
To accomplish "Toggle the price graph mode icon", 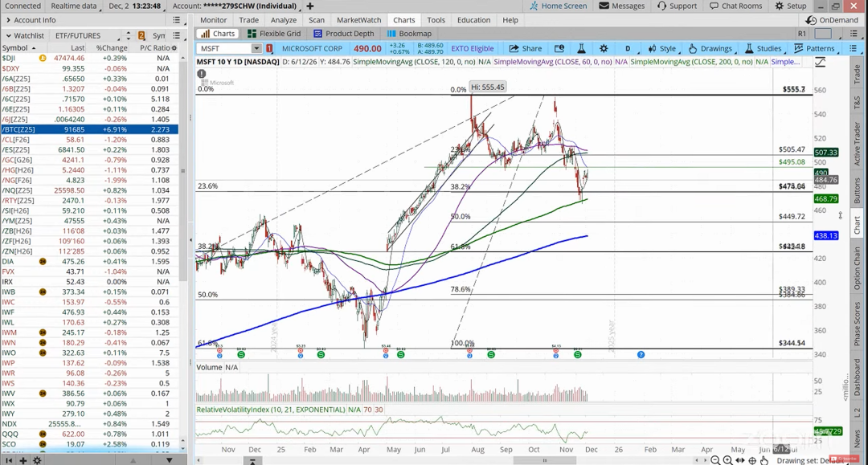I will (x=820, y=62).
